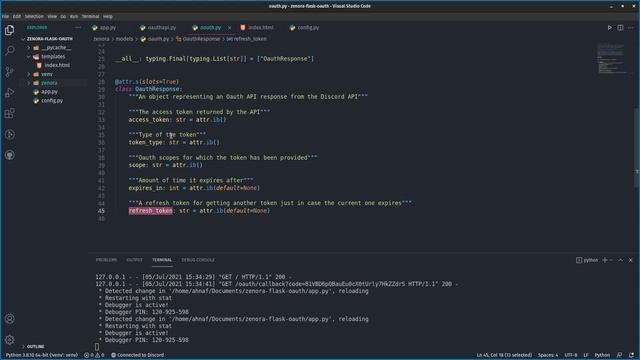640x360 pixels.
Task: Open the View menu
Action: tap(52, 16)
